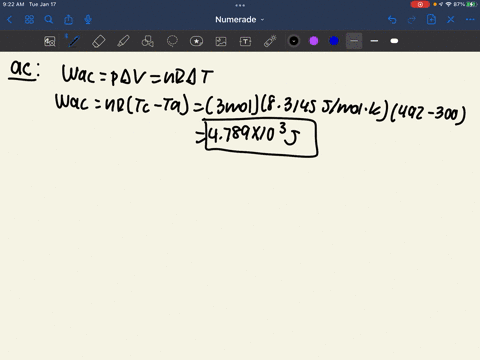Open the search magnifier

(x=49, y=20)
